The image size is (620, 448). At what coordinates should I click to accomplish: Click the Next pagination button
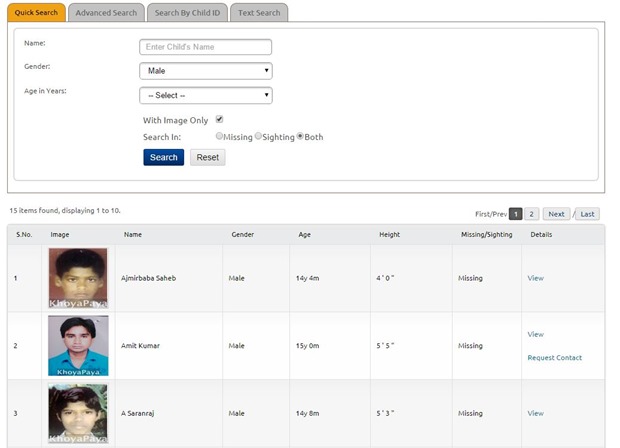556,214
